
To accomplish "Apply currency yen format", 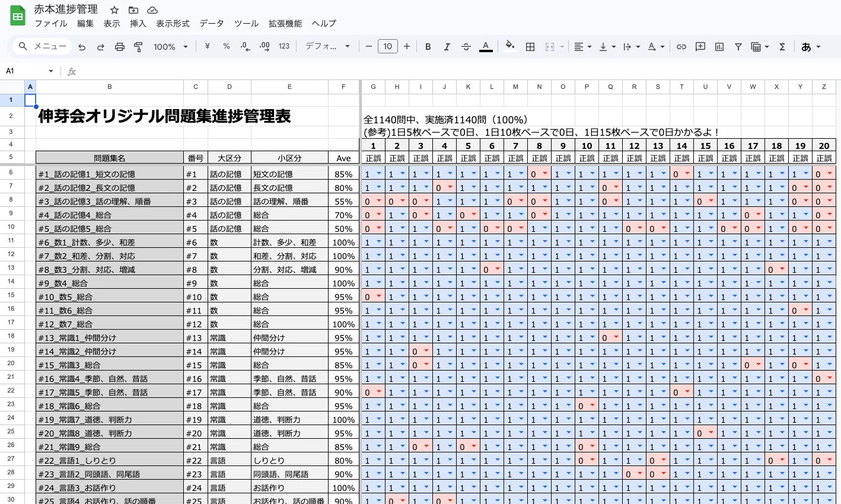I will pos(207,46).
